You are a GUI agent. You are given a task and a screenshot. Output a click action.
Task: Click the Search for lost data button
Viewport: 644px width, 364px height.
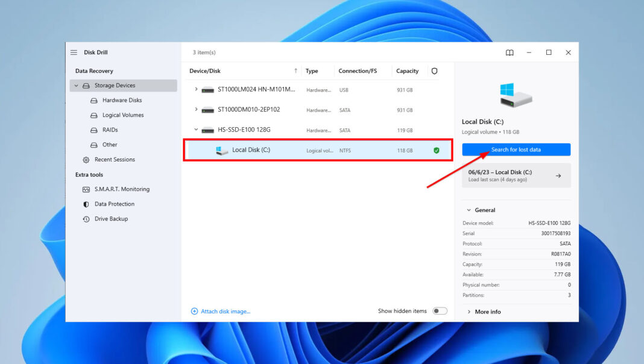pos(516,149)
